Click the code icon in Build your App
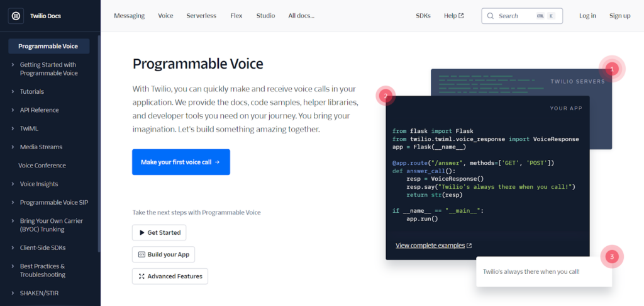 click(141, 254)
